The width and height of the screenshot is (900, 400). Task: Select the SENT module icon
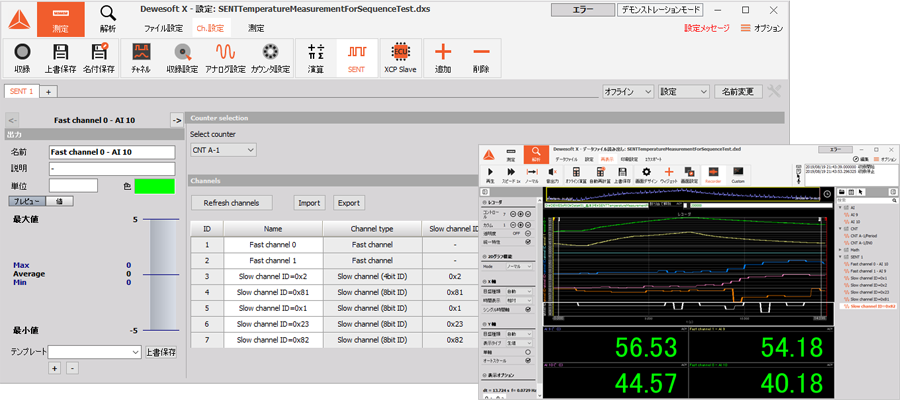[356, 58]
